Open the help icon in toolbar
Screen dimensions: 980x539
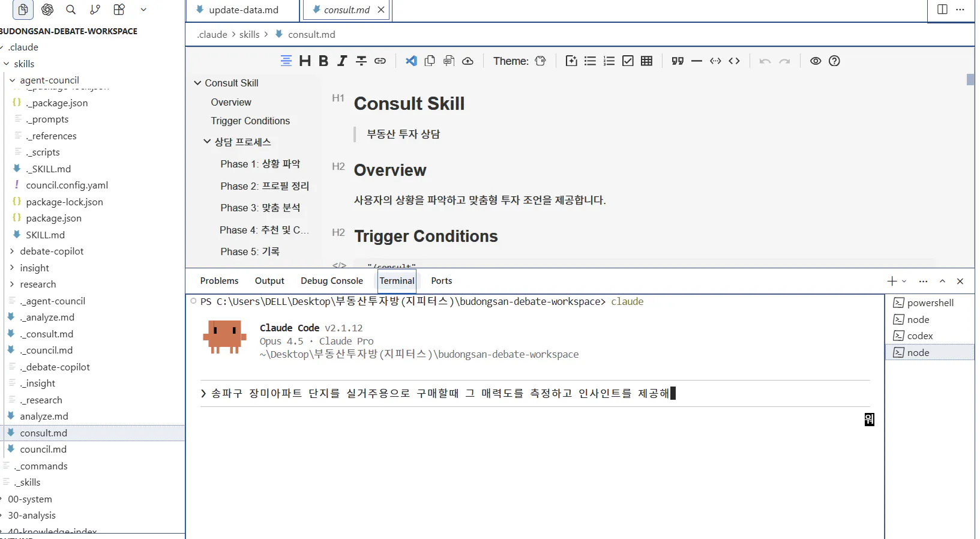click(x=834, y=61)
